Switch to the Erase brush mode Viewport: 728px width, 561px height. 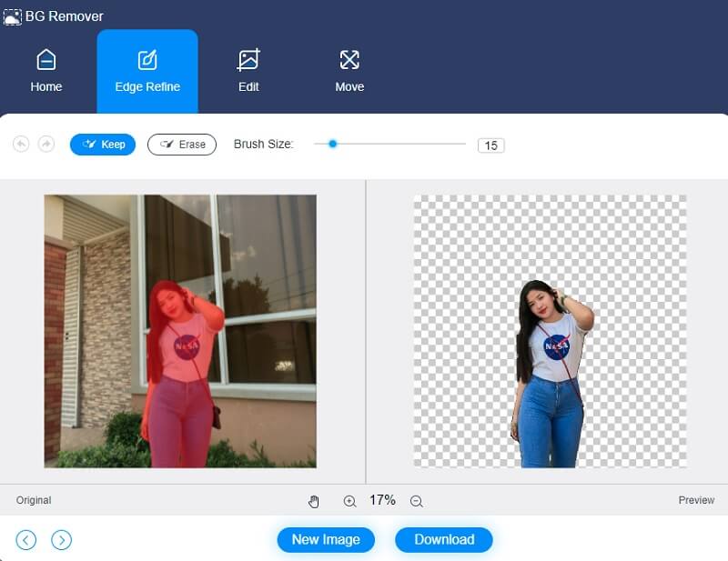(182, 145)
